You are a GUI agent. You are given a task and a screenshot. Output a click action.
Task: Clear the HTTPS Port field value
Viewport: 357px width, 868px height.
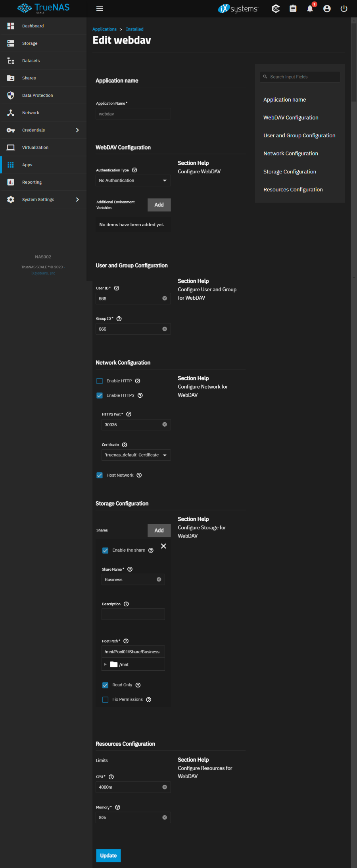click(165, 425)
